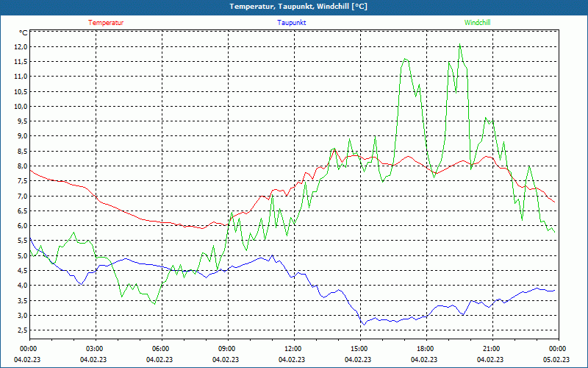Click the red Temperatur legend label

pyautogui.click(x=106, y=23)
